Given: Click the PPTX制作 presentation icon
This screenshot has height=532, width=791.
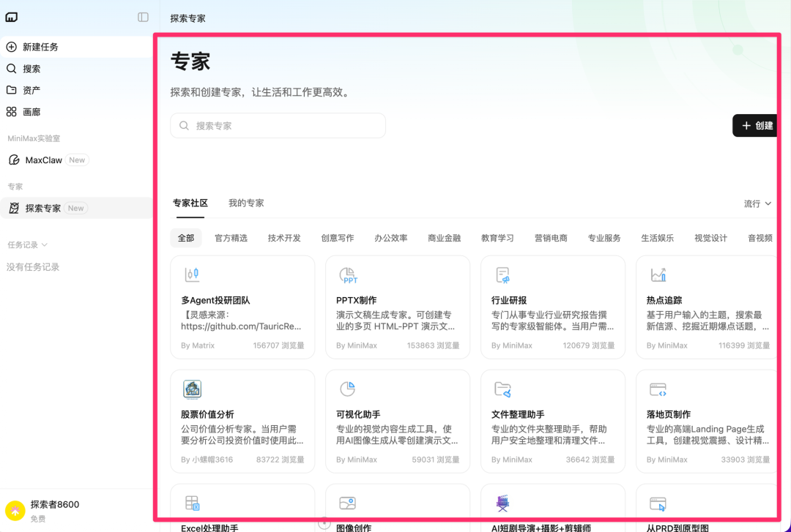Looking at the screenshot, I should click(x=349, y=274).
